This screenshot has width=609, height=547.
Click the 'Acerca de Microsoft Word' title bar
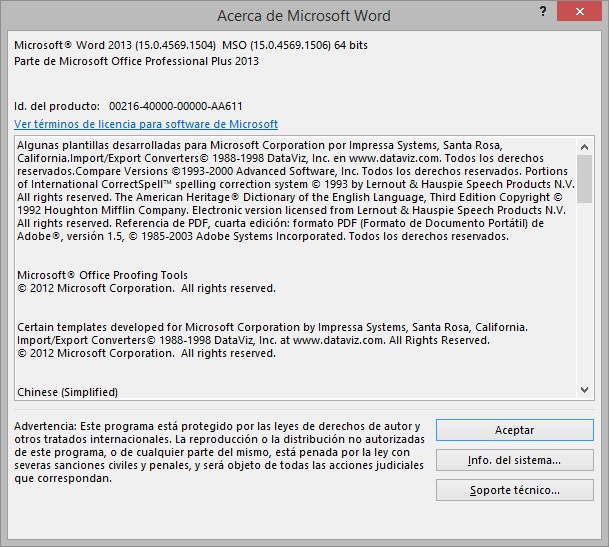click(x=304, y=16)
